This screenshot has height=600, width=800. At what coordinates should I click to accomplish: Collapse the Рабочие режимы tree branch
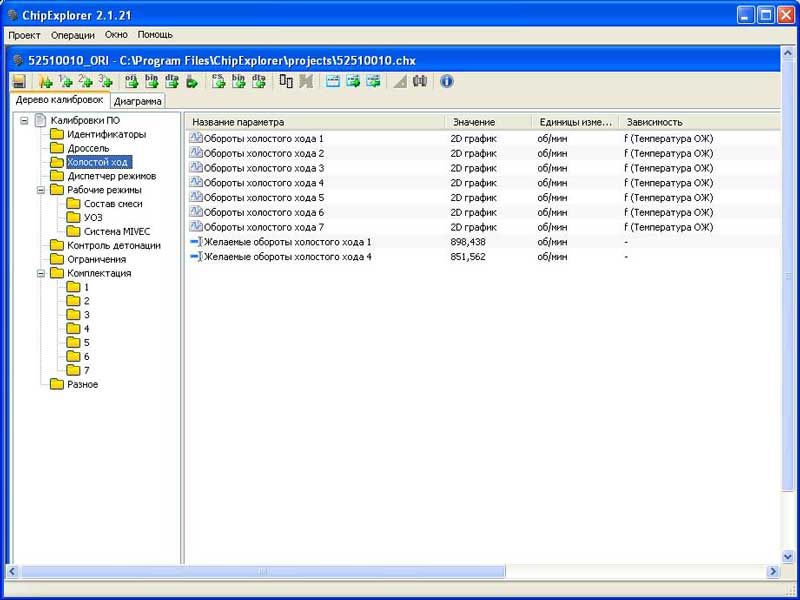coord(41,190)
